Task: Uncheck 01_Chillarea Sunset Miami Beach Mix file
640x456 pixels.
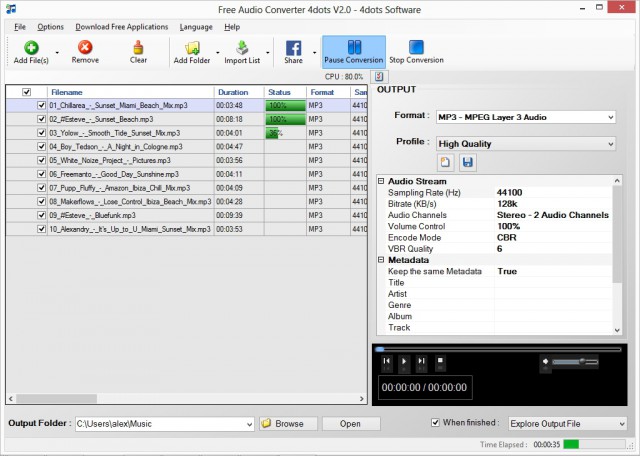Action: (x=41, y=105)
